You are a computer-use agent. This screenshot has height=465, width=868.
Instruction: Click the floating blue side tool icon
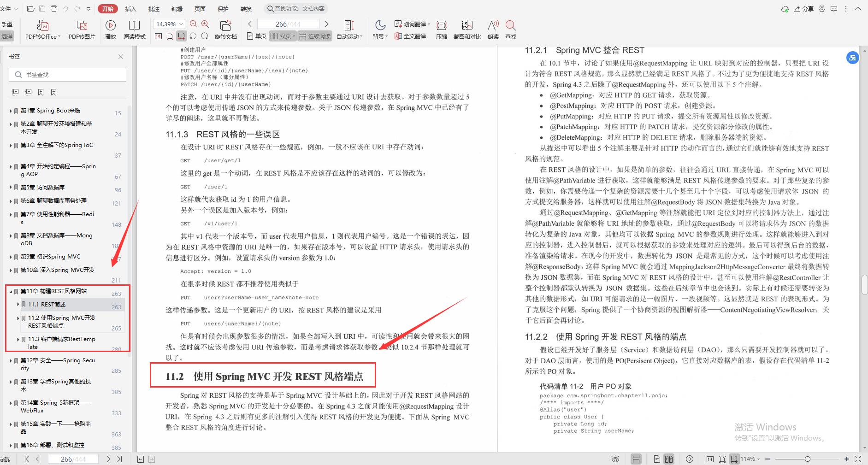tap(853, 58)
